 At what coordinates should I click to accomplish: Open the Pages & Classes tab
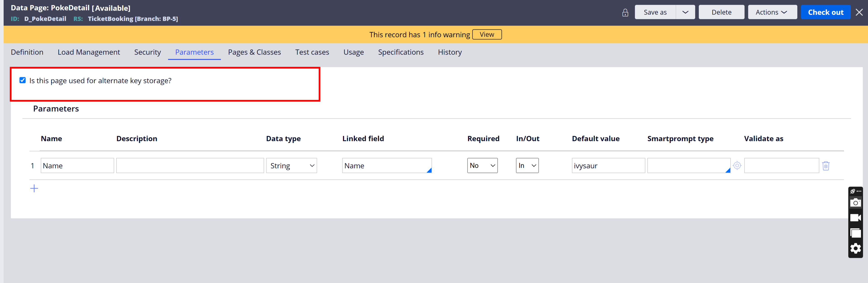254,52
